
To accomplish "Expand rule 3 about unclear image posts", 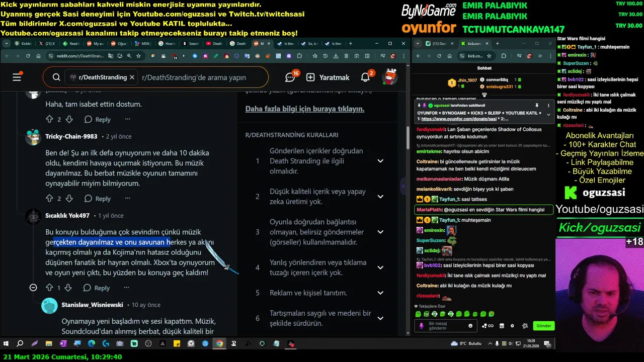I will 380,232.
